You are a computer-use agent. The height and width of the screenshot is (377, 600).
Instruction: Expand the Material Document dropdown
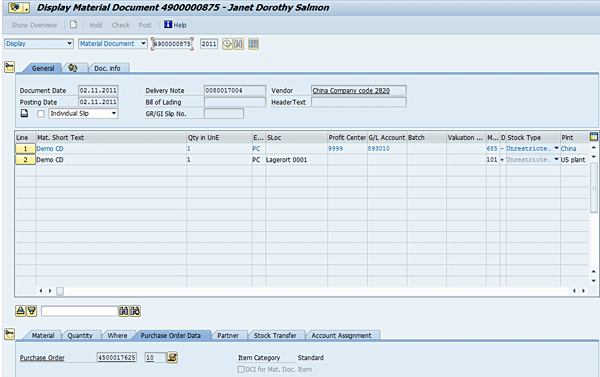pos(113,44)
